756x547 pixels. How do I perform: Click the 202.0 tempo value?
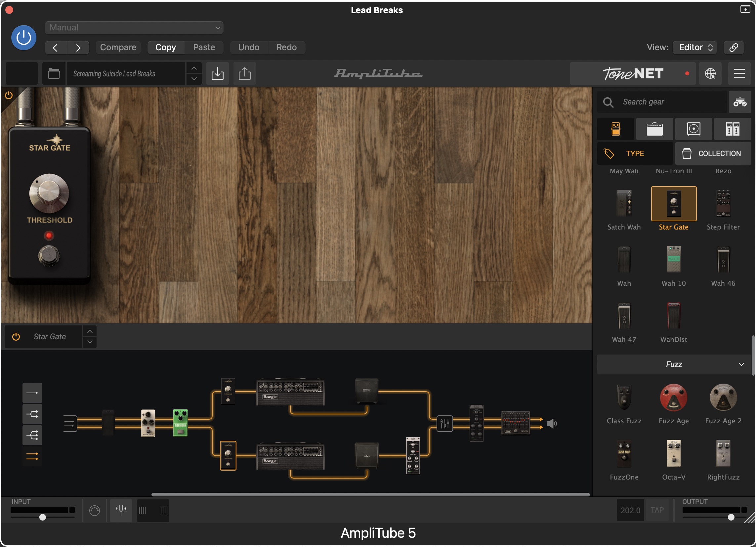point(630,510)
